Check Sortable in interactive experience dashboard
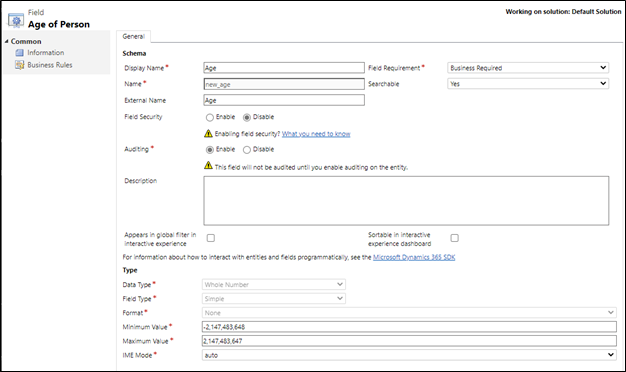 coord(454,238)
